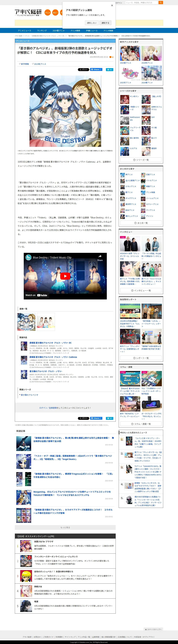Open アニソン category icon
Image resolution: width=178 pixels, height=644 pixels.
point(143,216)
